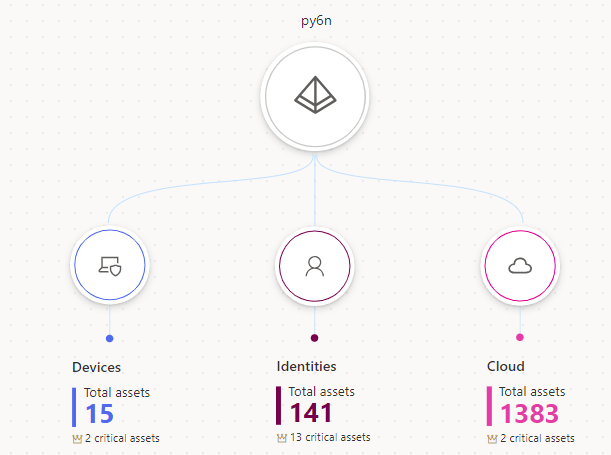Viewport: 611px width, 455px height.
Task: Click crown icon beside Cloud critical assets
Action: 492,438
